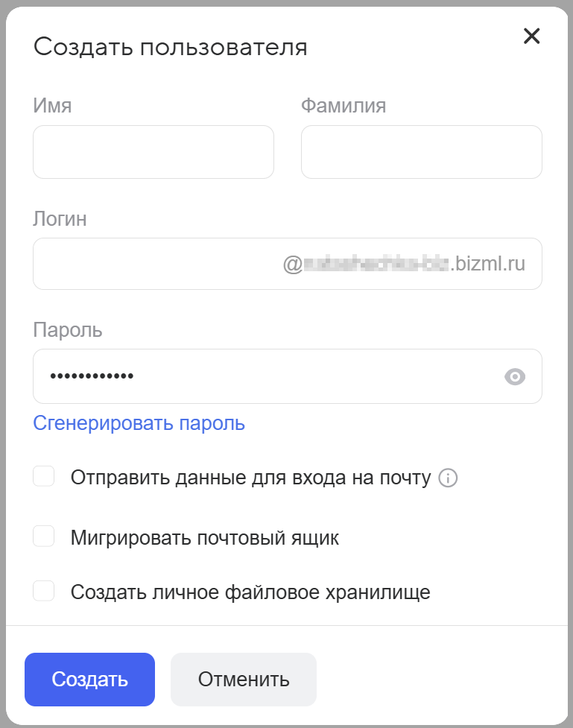573x728 pixels.
Task: Enable «Создать личное файловое хранилище»
Action: pyautogui.click(x=42, y=589)
